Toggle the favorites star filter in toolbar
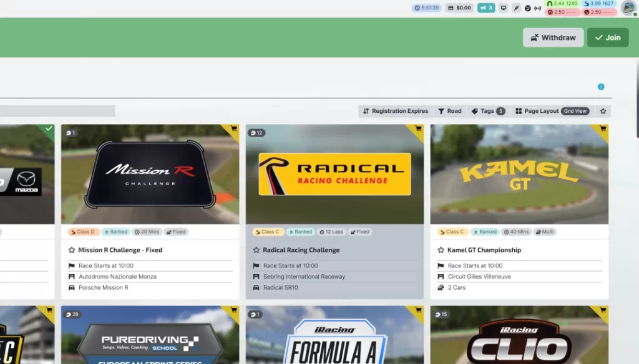 coord(603,111)
